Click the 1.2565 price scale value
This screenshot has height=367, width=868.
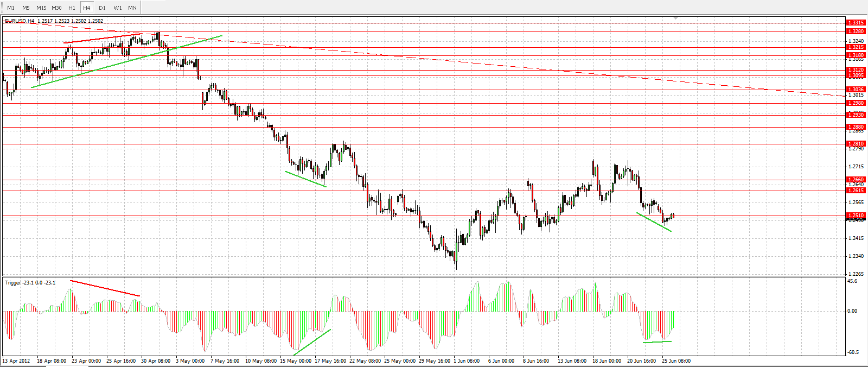(x=856, y=203)
